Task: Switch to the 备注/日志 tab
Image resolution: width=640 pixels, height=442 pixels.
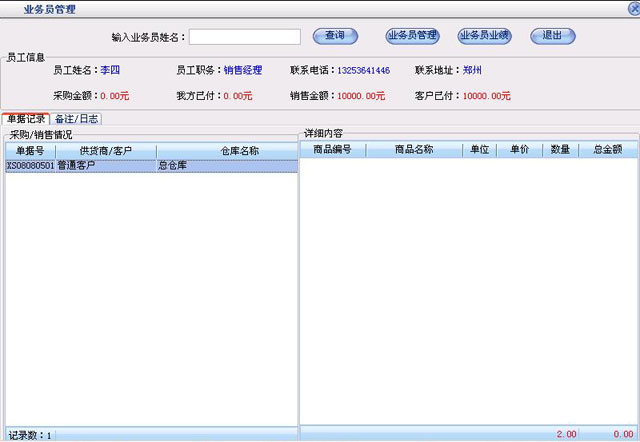Action: coord(77,118)
